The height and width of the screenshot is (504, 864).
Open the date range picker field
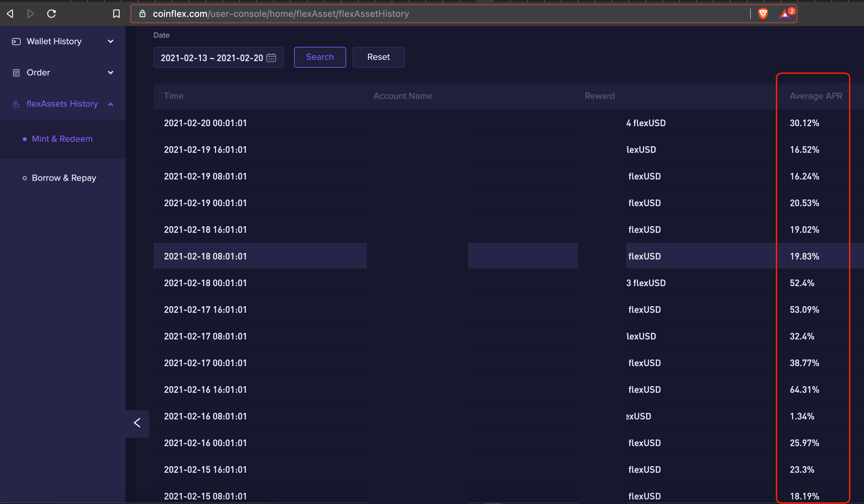212,58
